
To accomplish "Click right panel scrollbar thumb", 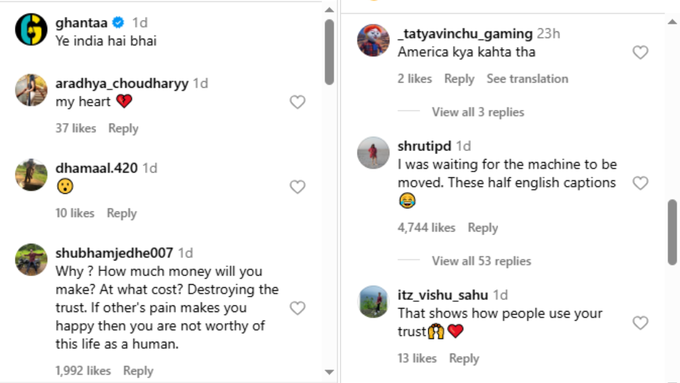I will pyautogui.click(x=672, y=232).
